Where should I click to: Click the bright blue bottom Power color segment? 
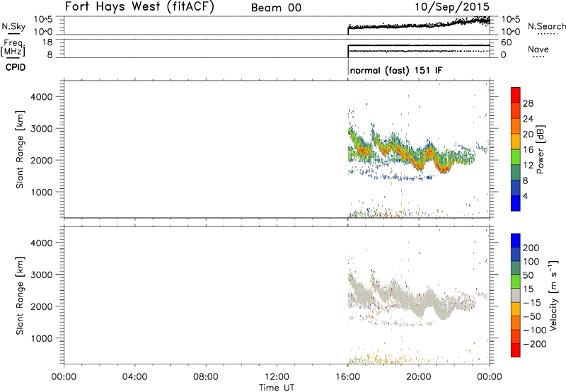tap(516, 203)
